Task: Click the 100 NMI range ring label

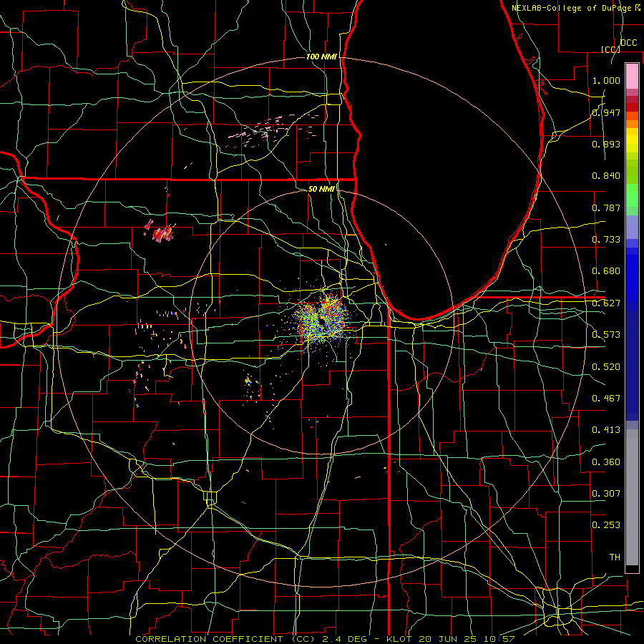Action: pyautogui.click(x=321, y=57)
